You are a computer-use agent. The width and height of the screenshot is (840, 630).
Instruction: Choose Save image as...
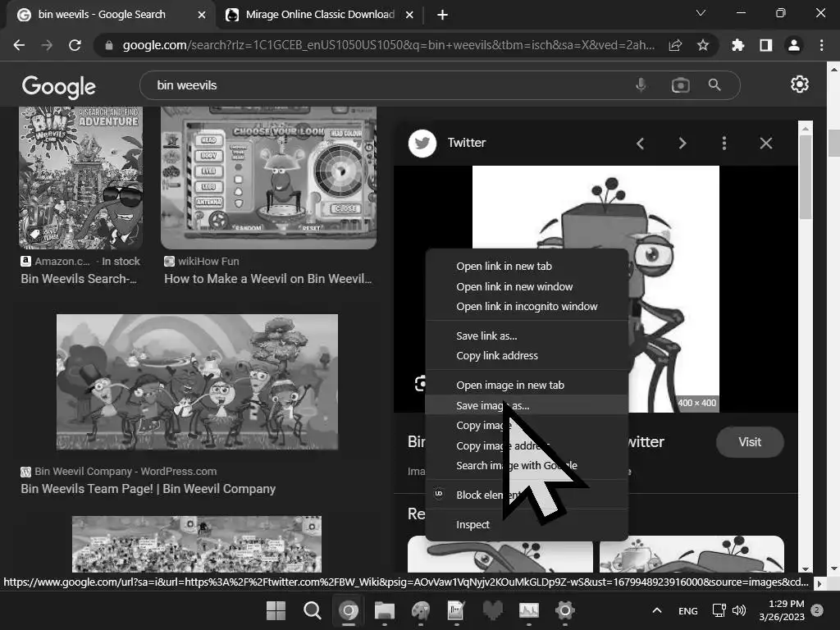tap(527, 405)
